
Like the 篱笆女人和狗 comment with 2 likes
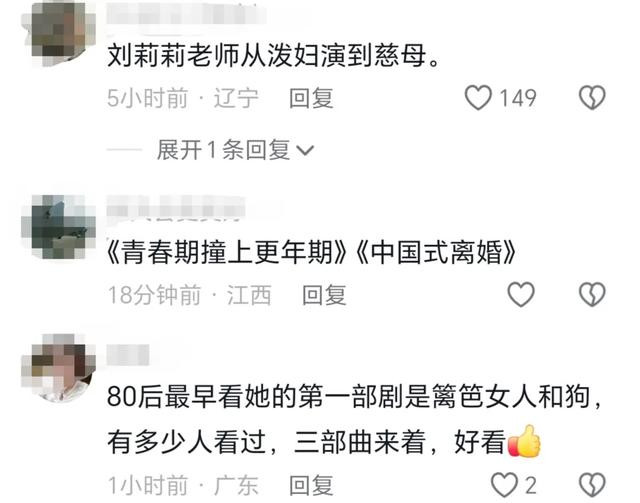pos(504,485)
